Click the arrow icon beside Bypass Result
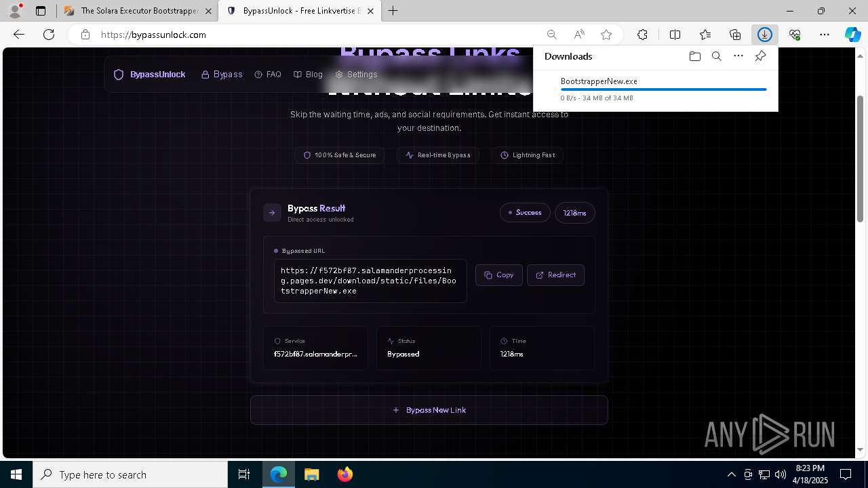 pos(272,213)
